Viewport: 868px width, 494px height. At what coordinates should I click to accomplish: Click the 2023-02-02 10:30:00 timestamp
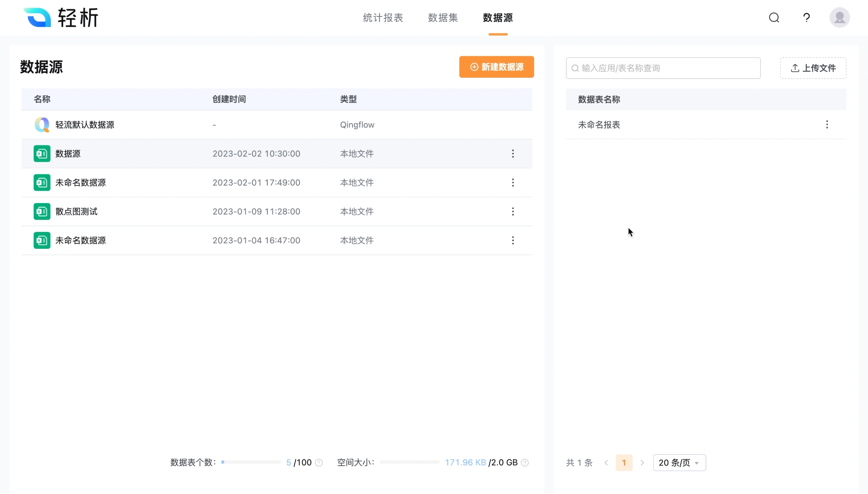(256, 154)
